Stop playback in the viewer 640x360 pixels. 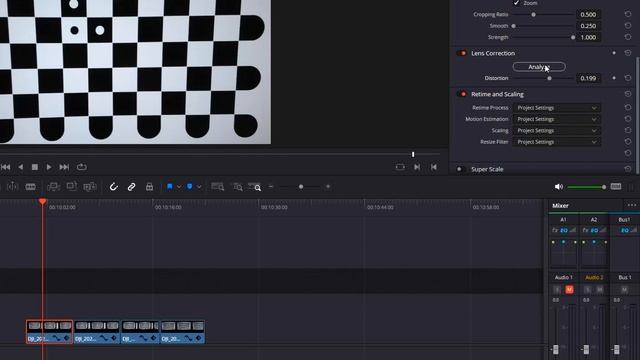[35, 167]
